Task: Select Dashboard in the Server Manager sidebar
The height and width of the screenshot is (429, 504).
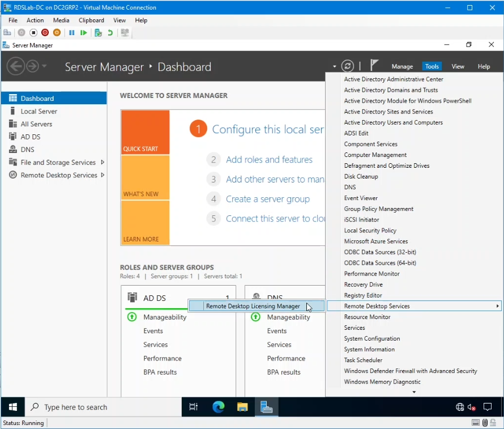Action: (x=36, y=97)
